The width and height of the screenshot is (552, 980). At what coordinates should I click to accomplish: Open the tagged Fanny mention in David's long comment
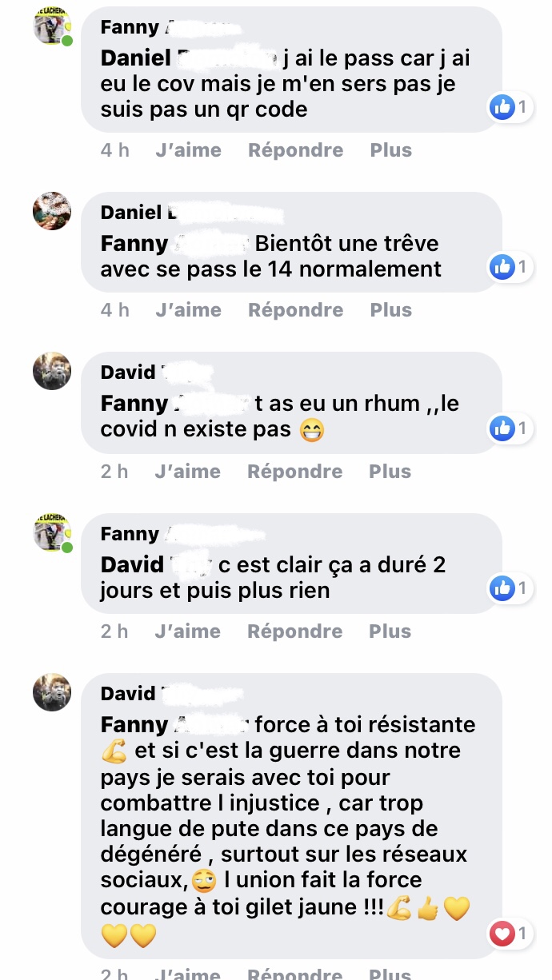176,725
